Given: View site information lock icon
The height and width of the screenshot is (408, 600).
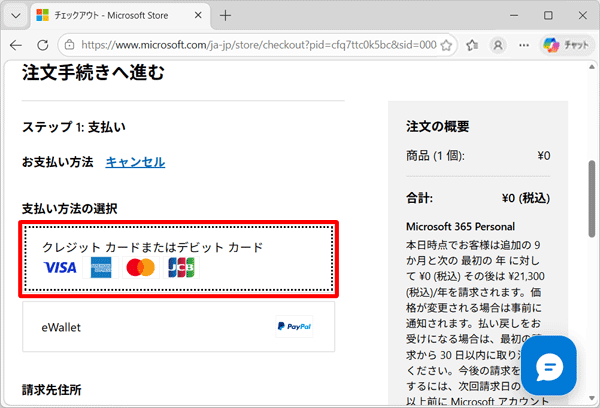Looking at the screenshot, I should pyautogui.click(x=71, y=45).
